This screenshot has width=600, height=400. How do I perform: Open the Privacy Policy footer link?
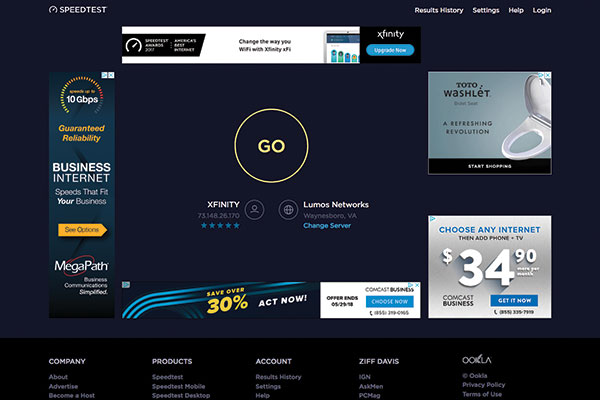click(x=483, y=385)
